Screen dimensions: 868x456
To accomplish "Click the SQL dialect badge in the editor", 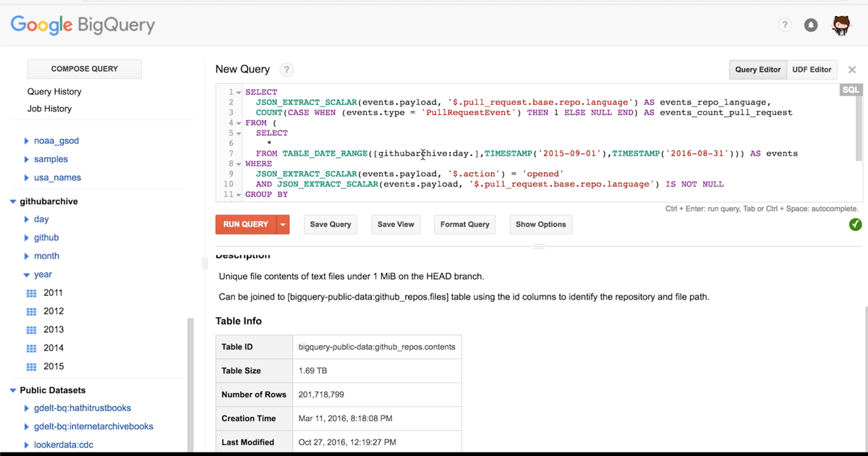I will point(851,90).
